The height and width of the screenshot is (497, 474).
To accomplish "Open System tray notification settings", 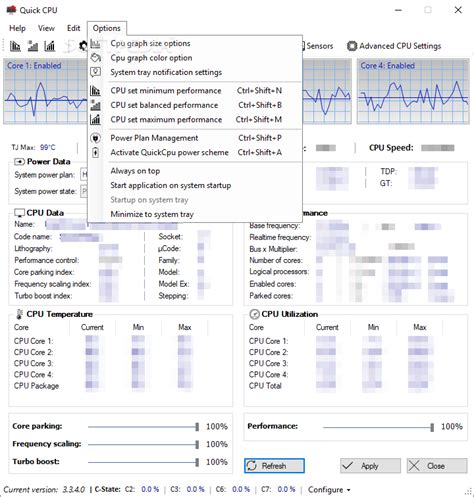I will [x=195, y=72].
